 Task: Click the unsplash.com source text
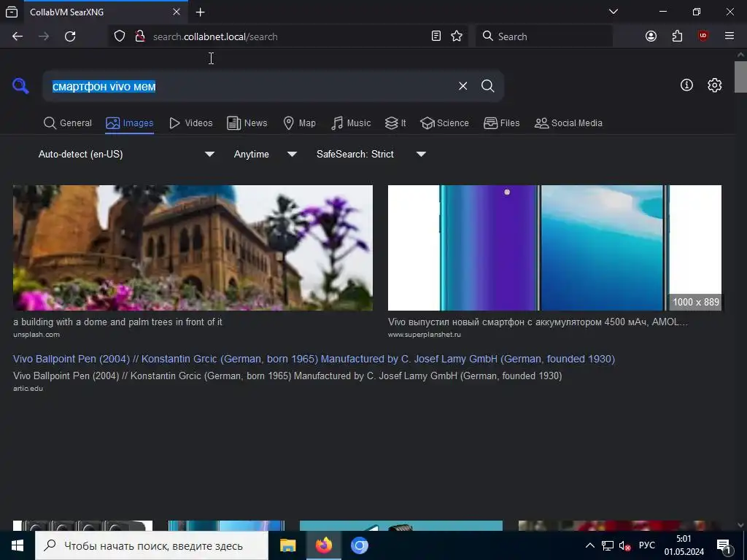(36, 334)
